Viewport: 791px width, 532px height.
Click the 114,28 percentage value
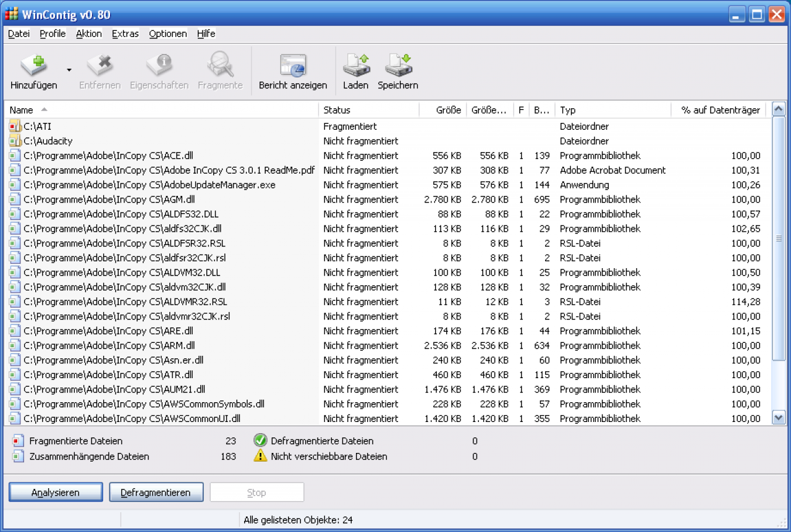[746, 302]
